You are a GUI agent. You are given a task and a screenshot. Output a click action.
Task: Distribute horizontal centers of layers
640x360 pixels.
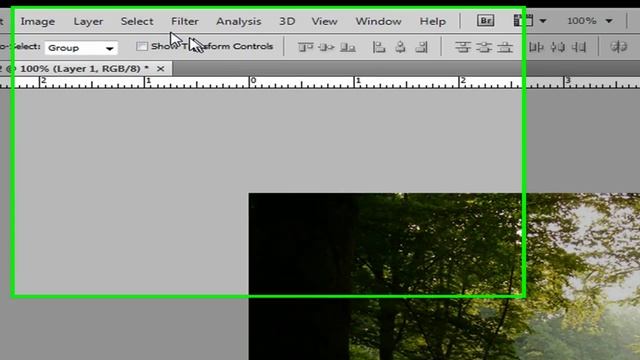pyautogui.click(x=558, y=47)
